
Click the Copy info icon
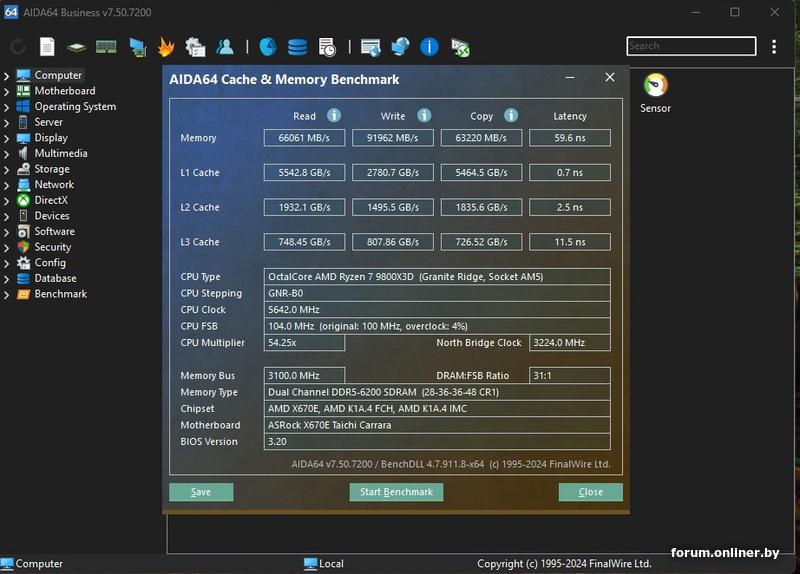[511, 116]
